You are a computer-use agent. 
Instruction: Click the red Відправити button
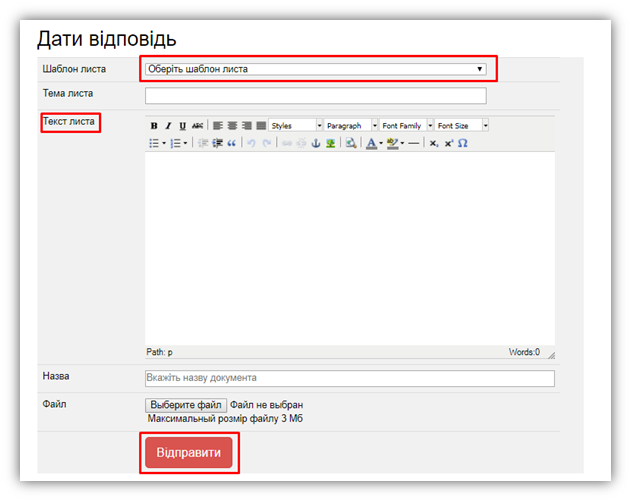click(x=189, y=453)
